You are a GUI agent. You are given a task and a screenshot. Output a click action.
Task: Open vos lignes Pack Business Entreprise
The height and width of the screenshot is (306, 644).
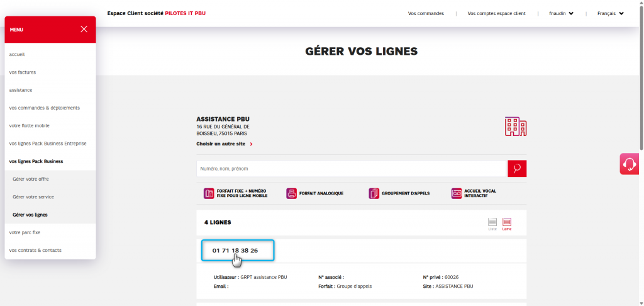pos(48,144)
